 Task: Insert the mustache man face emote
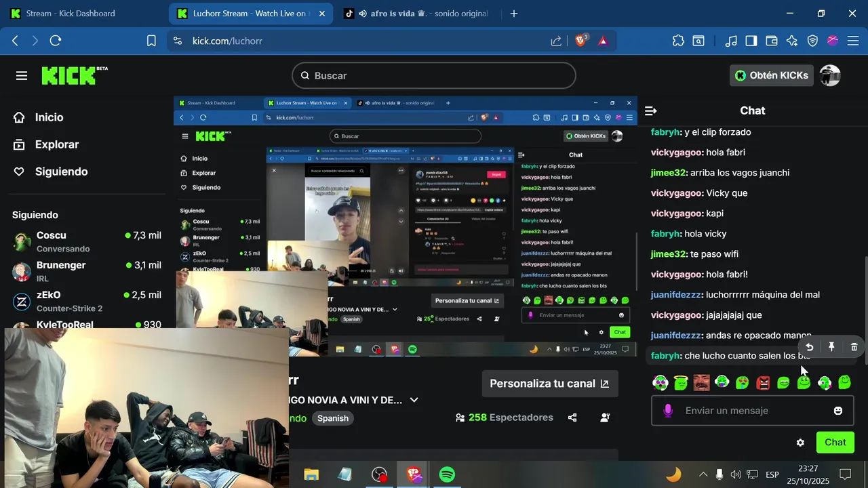[x=701, y=383]
